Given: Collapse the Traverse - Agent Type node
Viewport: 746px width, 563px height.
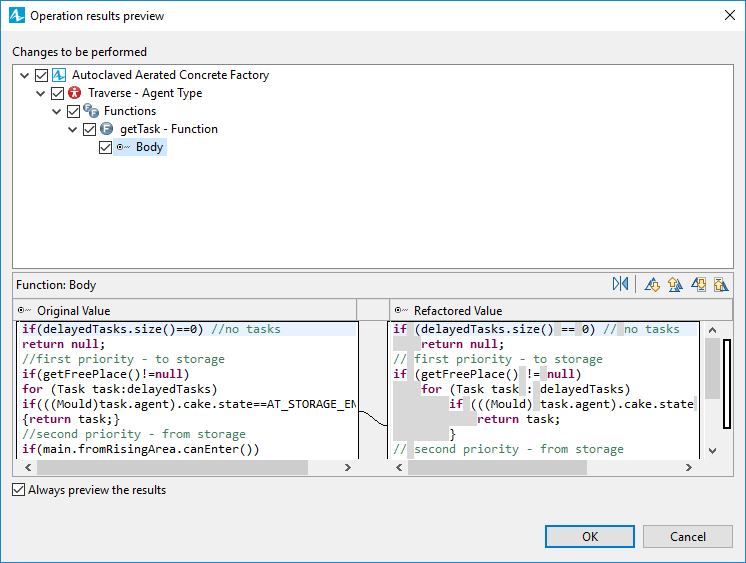Looking at the screenshot, I should click(x=40, y=93).
